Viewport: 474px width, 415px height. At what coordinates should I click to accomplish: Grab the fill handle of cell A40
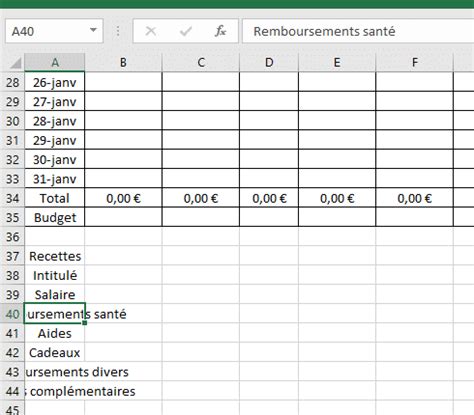coord(85,323)
